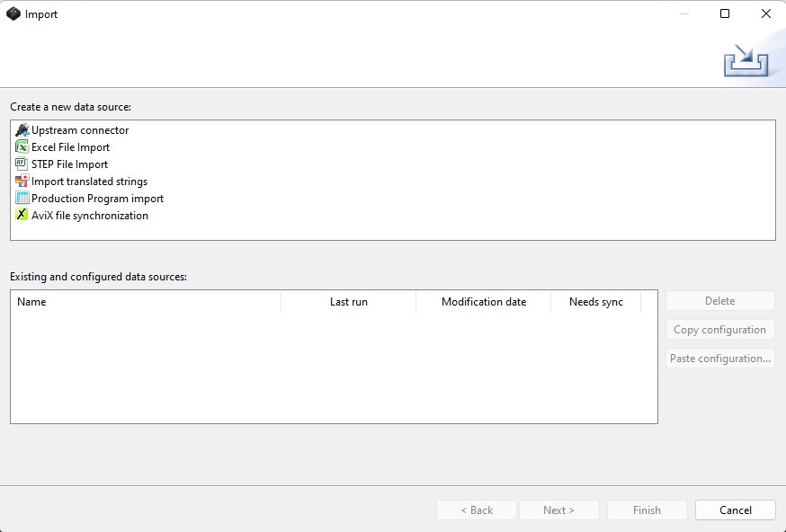Click the Import translated strings icon
This screenshot has width=786, height=532.
[x=22, y=182]
